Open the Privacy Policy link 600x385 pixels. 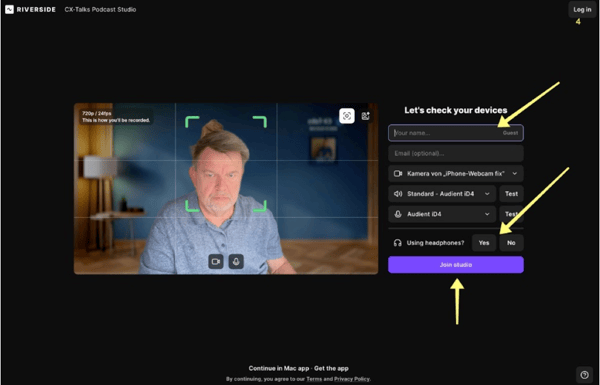click(x=352, y=379)
